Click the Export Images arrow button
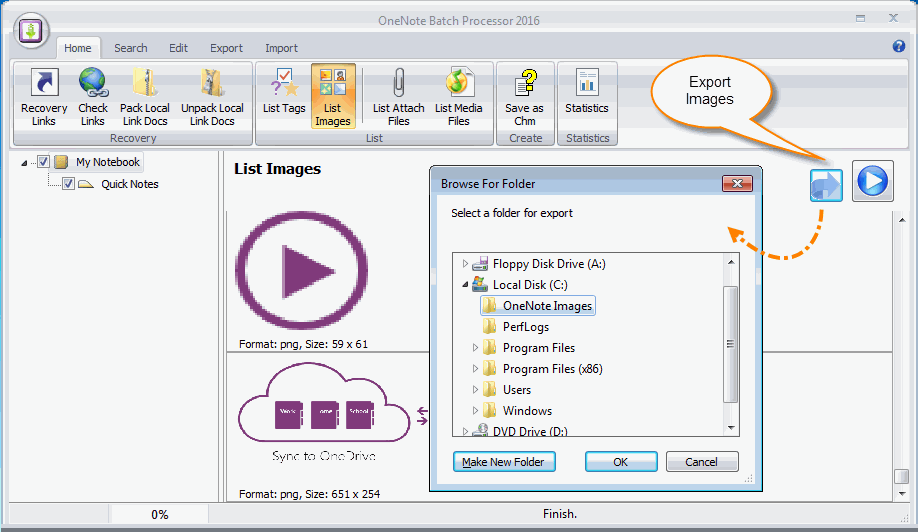Screen dimensions: 918x532 [826, 184]
